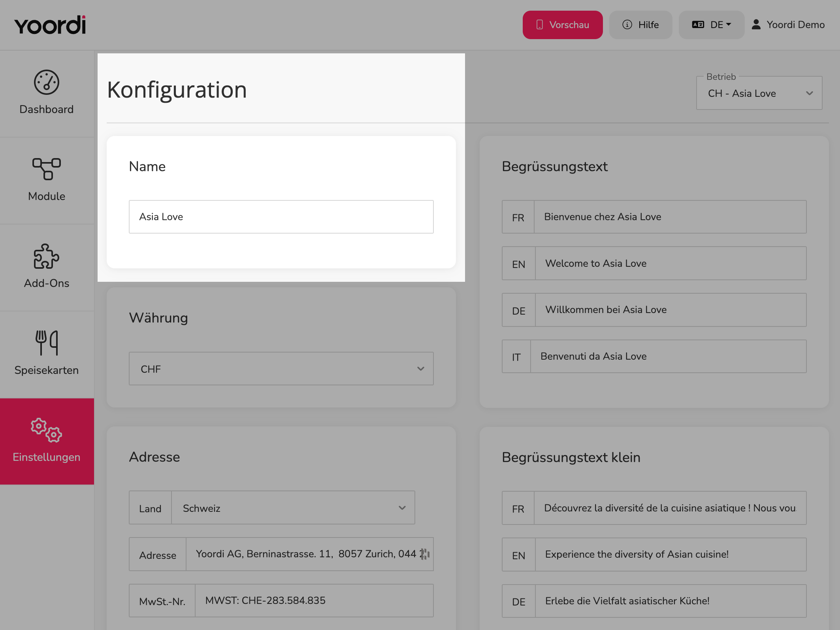Open the Dashboard gauge icon
840x630 pixels.
coord(47,83)
